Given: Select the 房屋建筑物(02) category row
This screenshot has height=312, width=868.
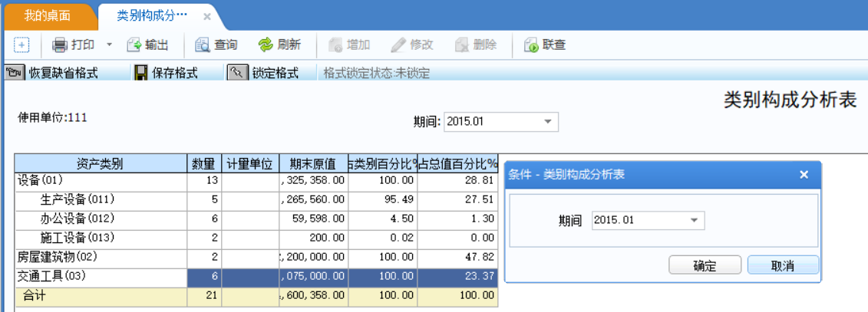Looking at the screenshot, I should [x=256, y=258].
